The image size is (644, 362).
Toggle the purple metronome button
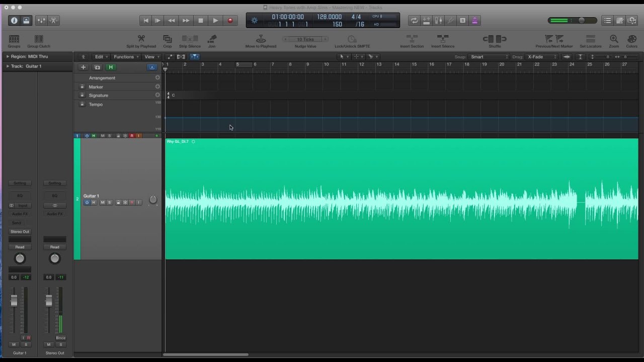click(475, 21)
